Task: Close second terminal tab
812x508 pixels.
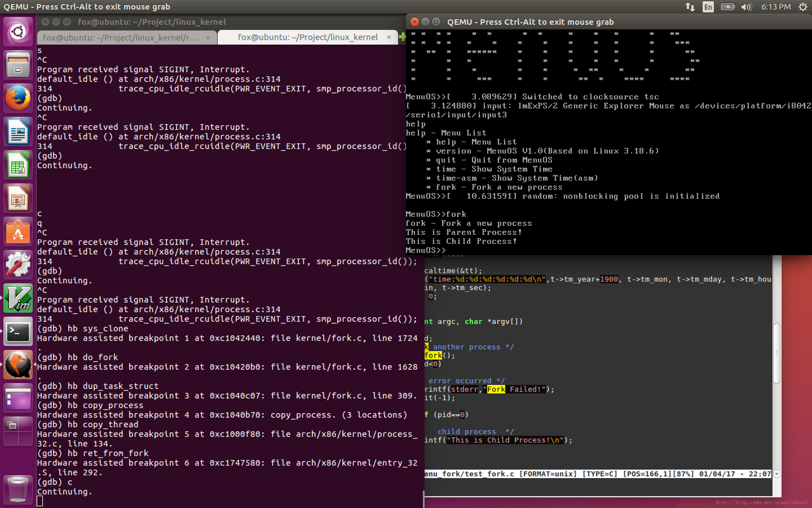Action: (389, 37)
